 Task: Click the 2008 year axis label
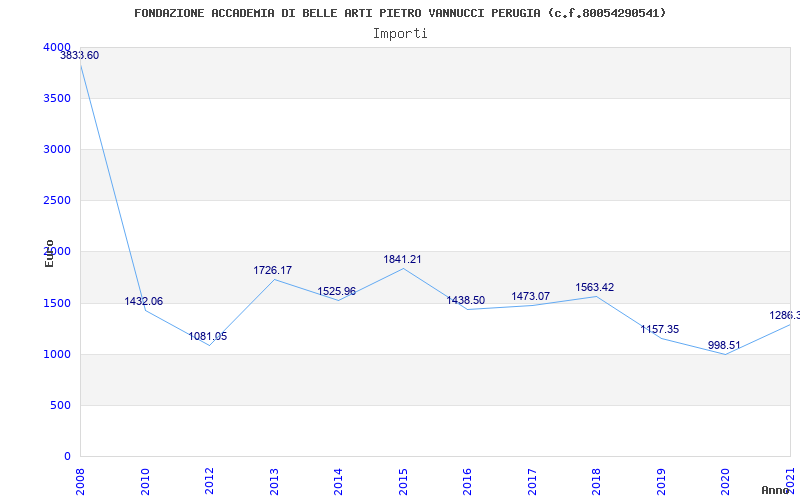coord(81,481)
